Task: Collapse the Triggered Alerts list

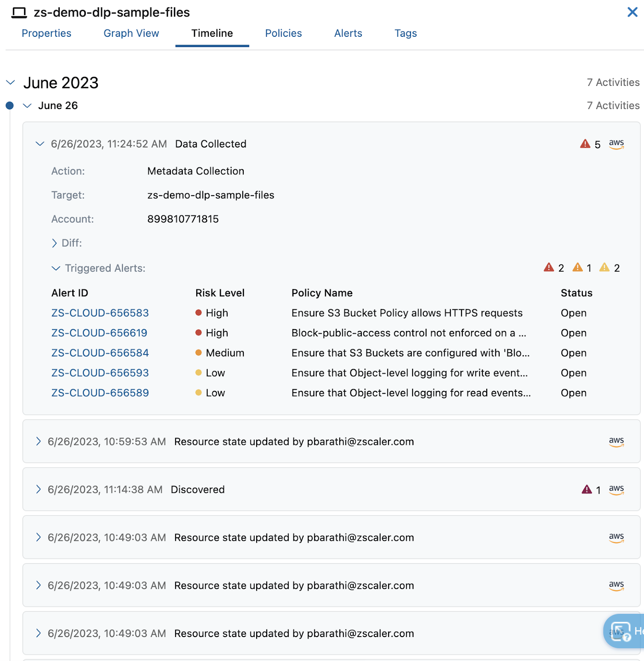Action: [56, 268]
